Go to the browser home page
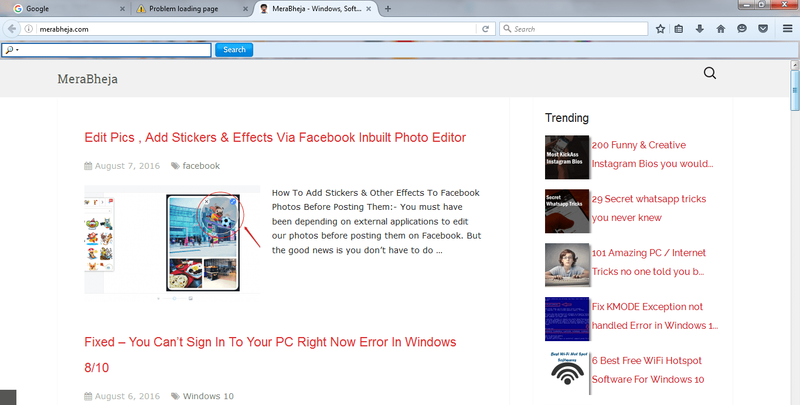 point(721,29)
